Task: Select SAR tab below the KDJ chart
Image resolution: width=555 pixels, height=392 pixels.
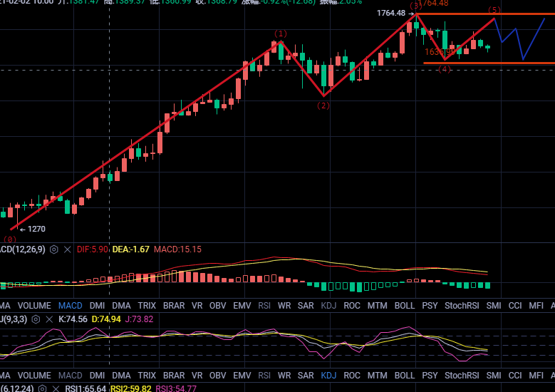Action: click(306, 375)
